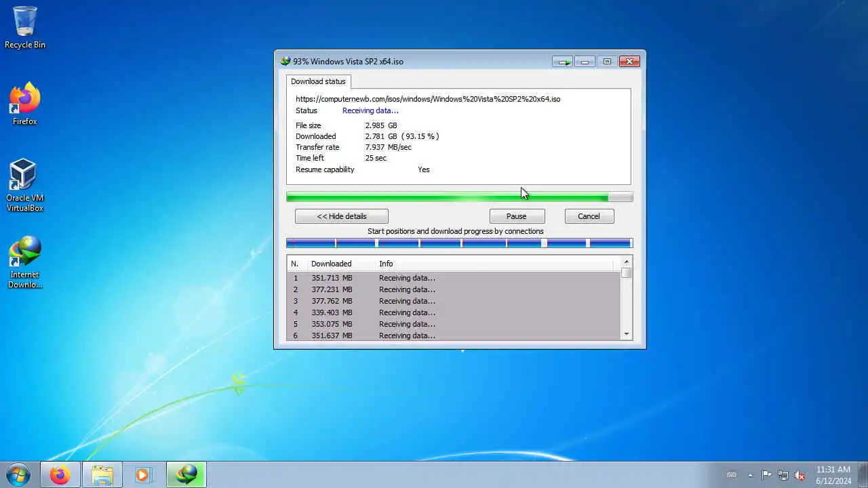This screenshot has width=868, height=488.
Task: Click the connection list down scroll arrow
Action: point(627,334)
